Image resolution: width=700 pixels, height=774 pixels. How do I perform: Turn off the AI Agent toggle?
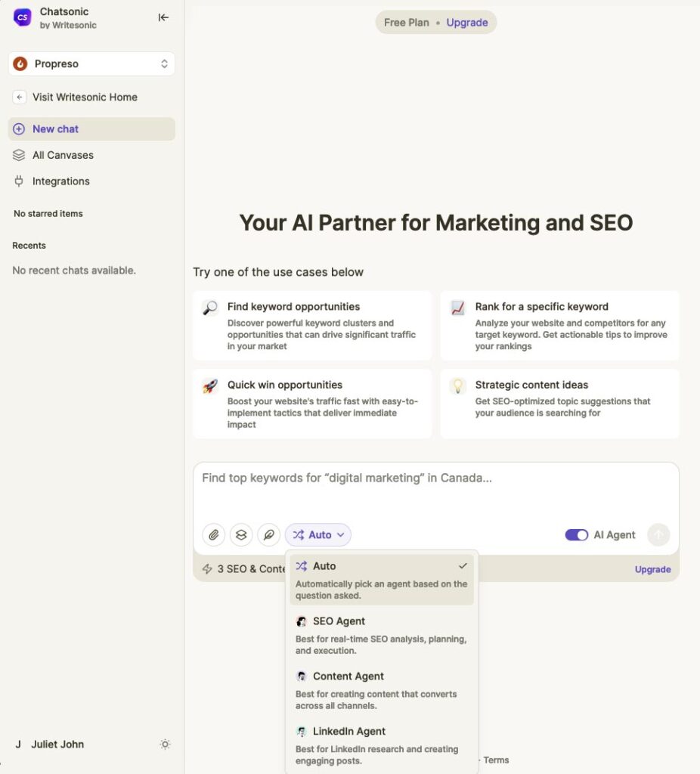[x=576, y=535]
